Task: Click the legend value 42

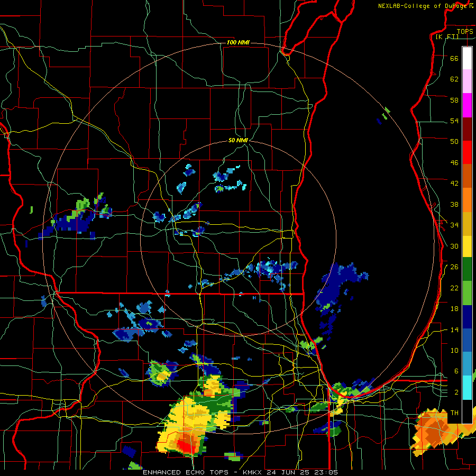Action: tap(454, 183)
